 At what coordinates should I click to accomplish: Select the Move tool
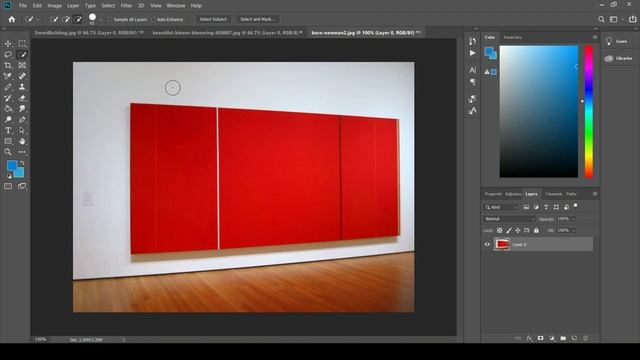coord(8,44)
